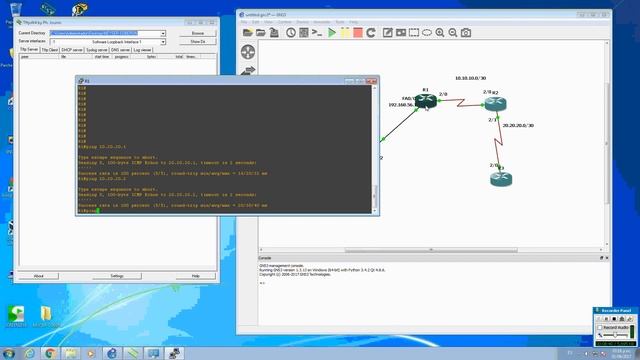This screenshot has width=640, height=360.
Task: Open the Current Directory dropdown in Tftpd32
Action: pos(163,33)
